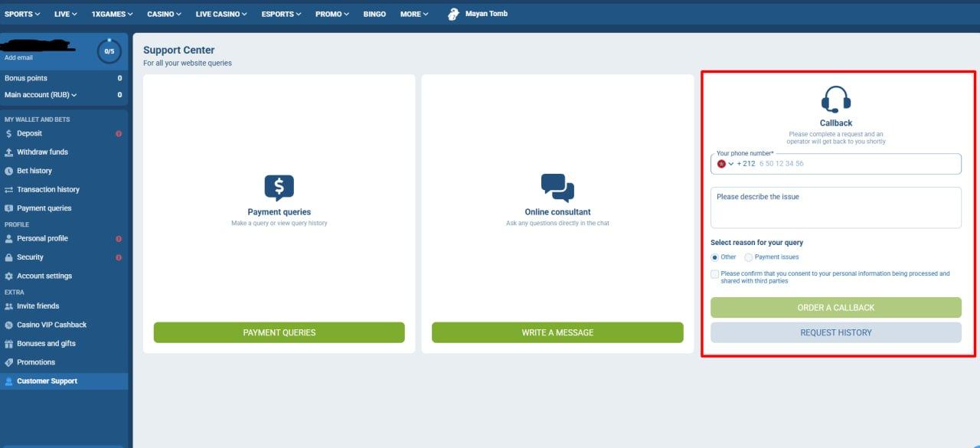Click the Promotions tag icon

pyautogui.click(x=9, y=362)
